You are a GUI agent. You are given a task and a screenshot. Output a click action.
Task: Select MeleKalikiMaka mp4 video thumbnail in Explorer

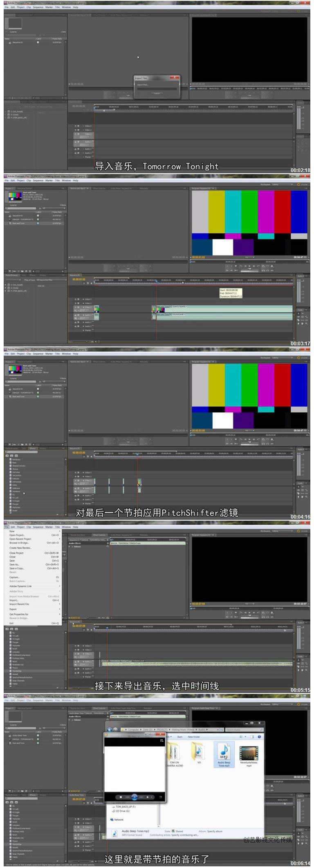(249, 753)
